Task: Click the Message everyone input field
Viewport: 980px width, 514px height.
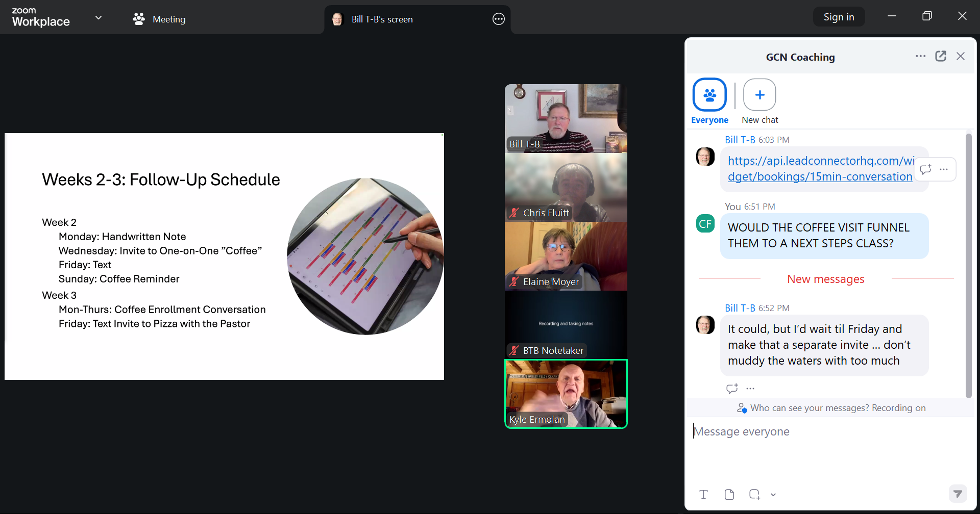Action: (x=827, y=432)
